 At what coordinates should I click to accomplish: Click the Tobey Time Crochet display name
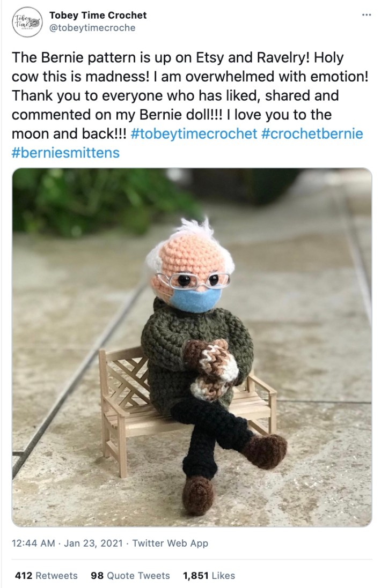[99, 15]
